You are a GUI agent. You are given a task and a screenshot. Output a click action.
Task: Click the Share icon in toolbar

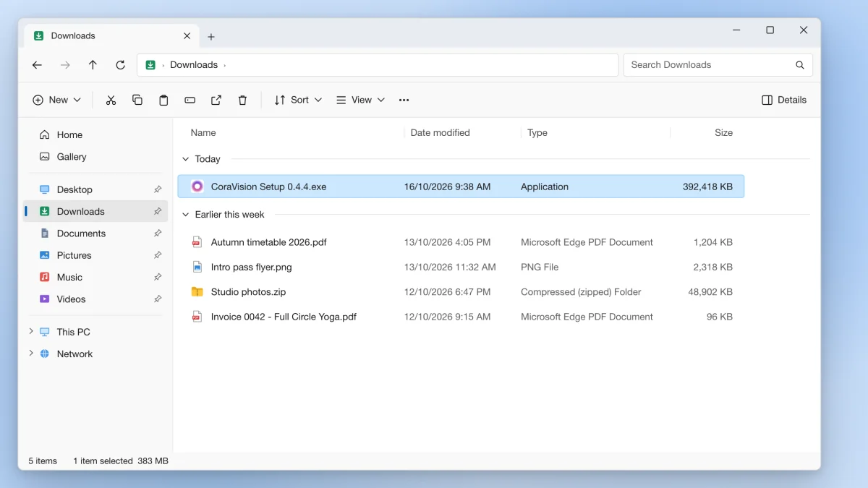click(x=216, y=100)
